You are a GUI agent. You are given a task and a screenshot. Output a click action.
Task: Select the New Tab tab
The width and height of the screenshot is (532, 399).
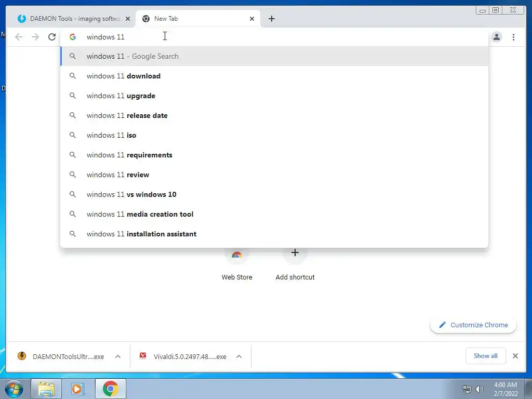point(198,19)
